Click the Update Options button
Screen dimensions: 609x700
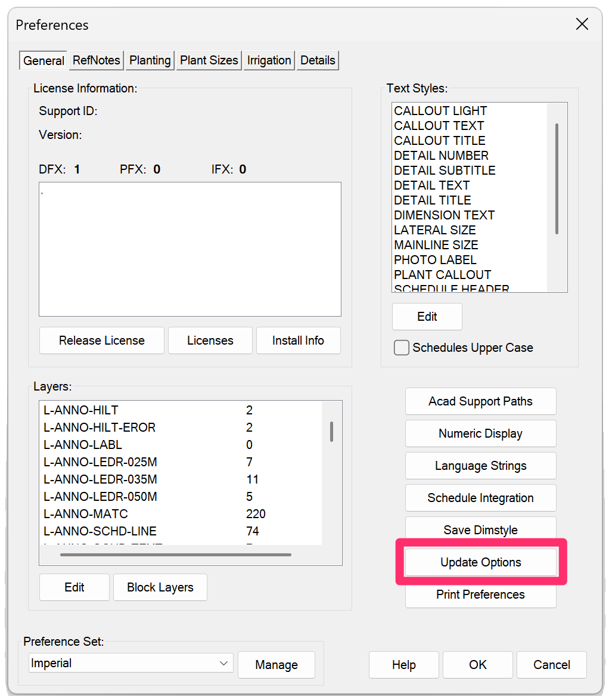(480, 561)
